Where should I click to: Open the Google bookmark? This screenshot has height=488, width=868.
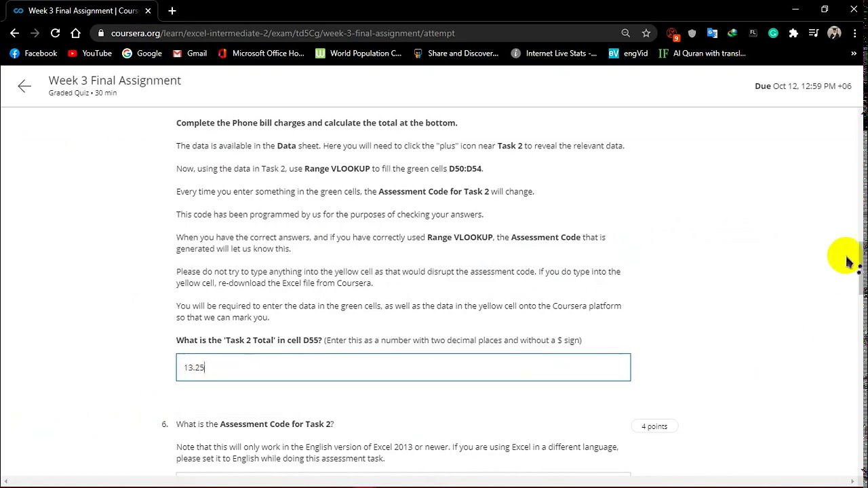coord(142,53)
